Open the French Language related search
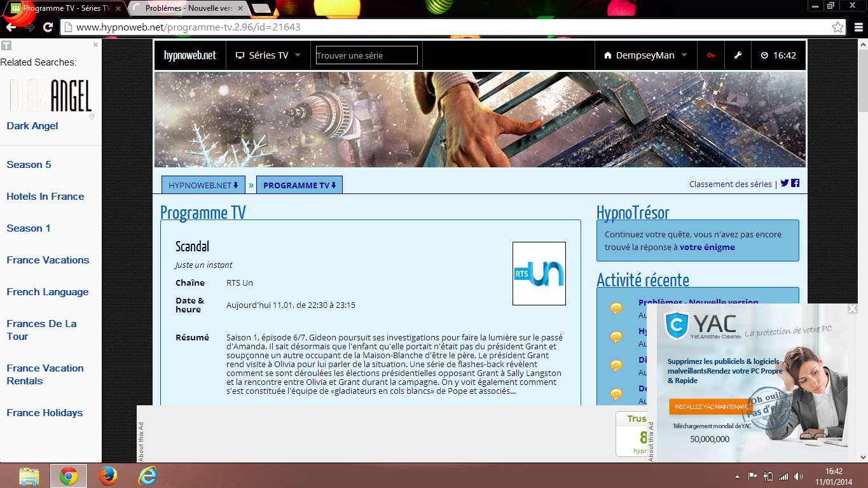The width and height of the screenshot is (868, 488). [48, 292]
